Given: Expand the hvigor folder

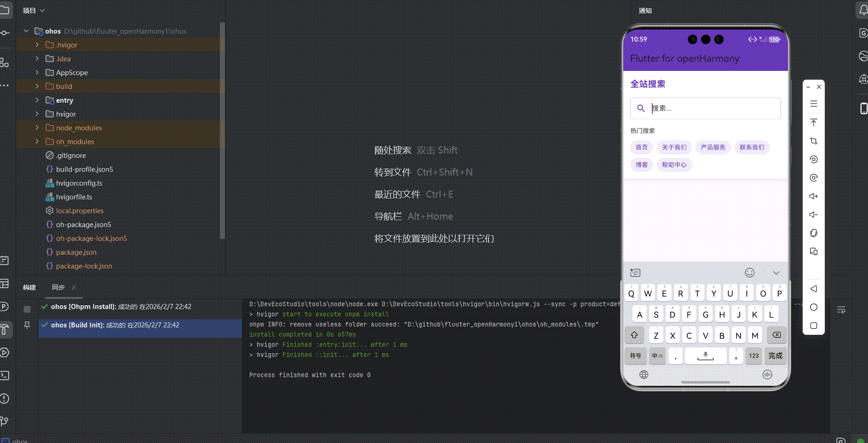Looking at the screenshot, I should [37, 114].
